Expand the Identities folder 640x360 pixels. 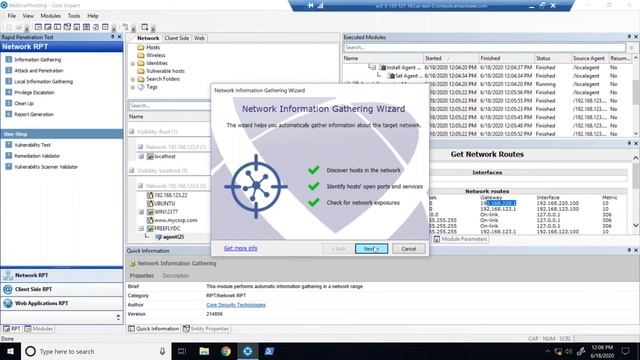pyautogui.click(x=133, y=64)
